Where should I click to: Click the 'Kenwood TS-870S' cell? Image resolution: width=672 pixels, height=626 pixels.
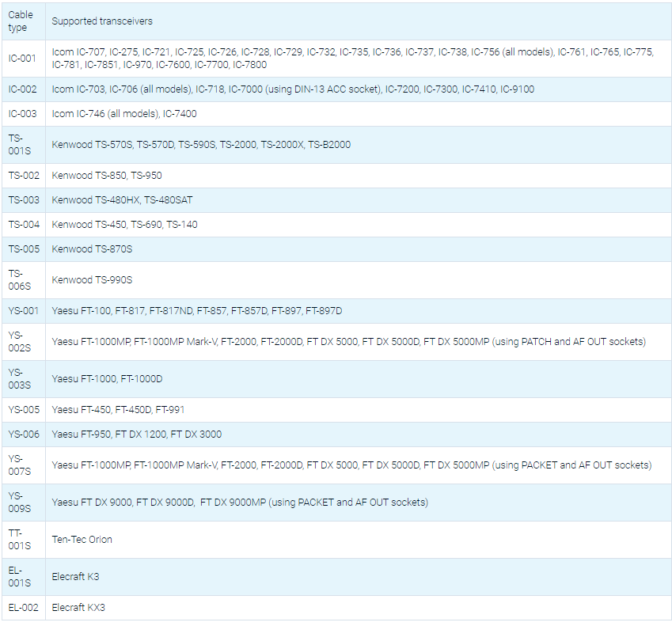pos(359,249)
